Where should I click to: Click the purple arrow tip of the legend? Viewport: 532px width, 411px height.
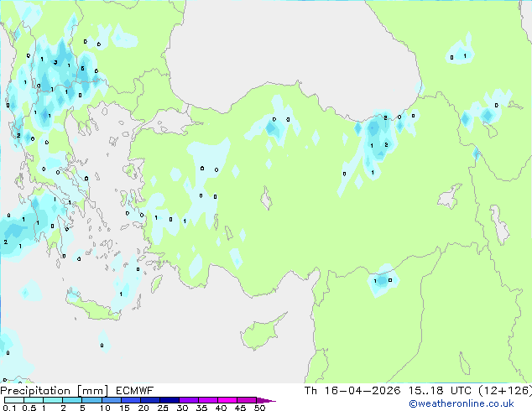coord(266,400)
